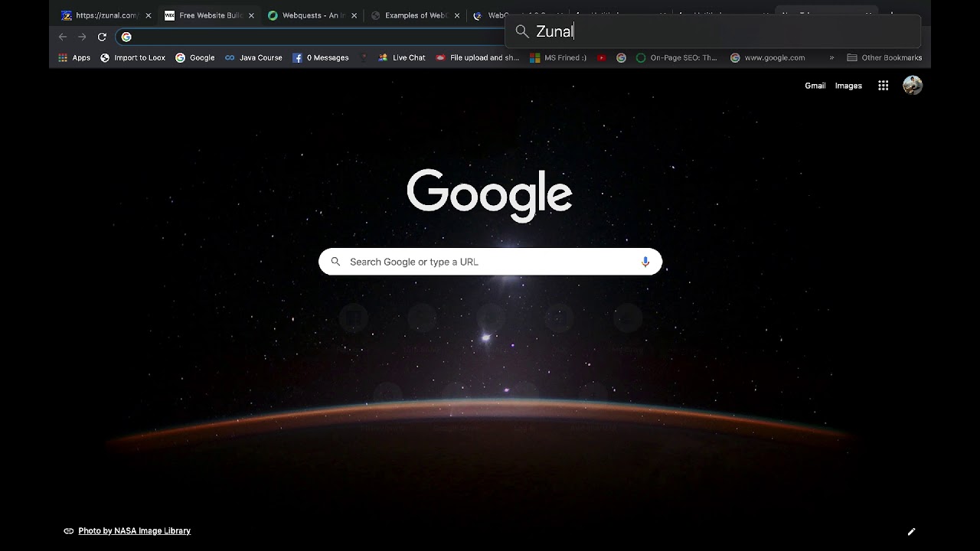980x551 pixels.
Task: Click the magnifier icon in Google search box
Action: coord(335,262)
